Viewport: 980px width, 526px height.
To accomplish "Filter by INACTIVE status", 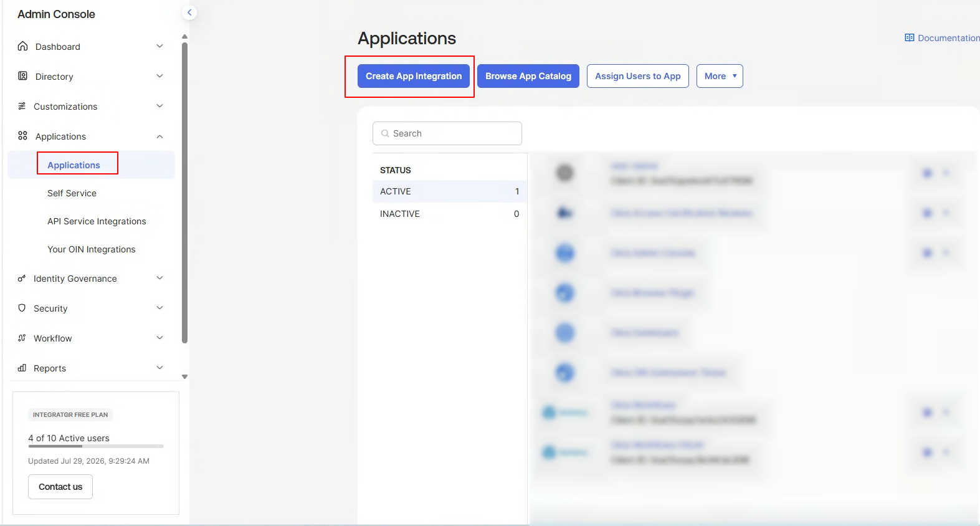I will [450, 214].
